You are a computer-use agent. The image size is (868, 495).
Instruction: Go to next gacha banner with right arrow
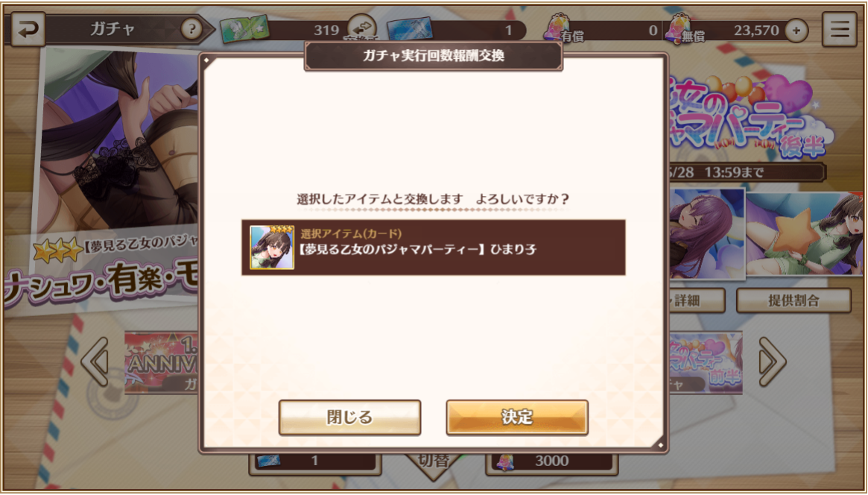(x=772, y=362)
